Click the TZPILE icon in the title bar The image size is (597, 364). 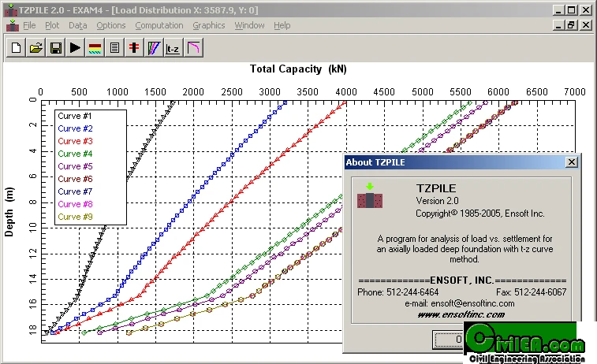coord(11,10)
